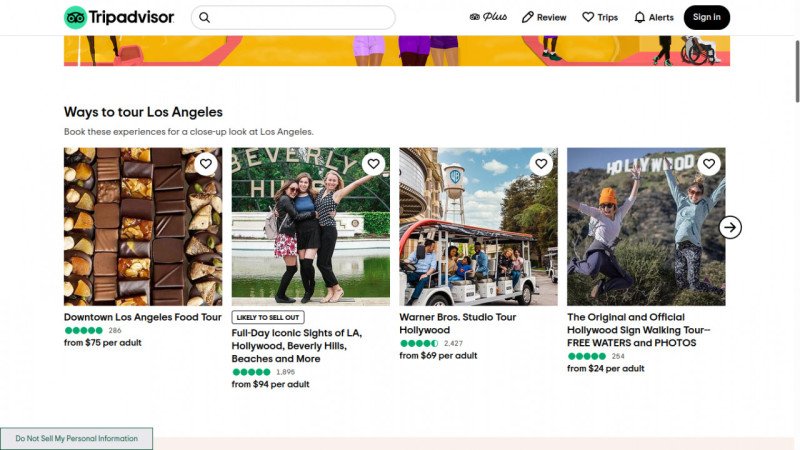Open Warner Bros. Studio Tour Hollywood link

tap(458, 323)
